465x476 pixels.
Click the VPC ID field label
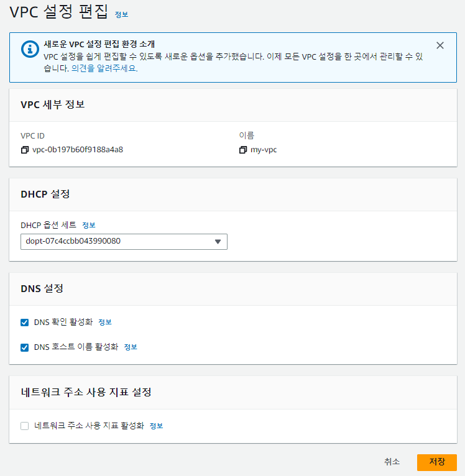32,136
